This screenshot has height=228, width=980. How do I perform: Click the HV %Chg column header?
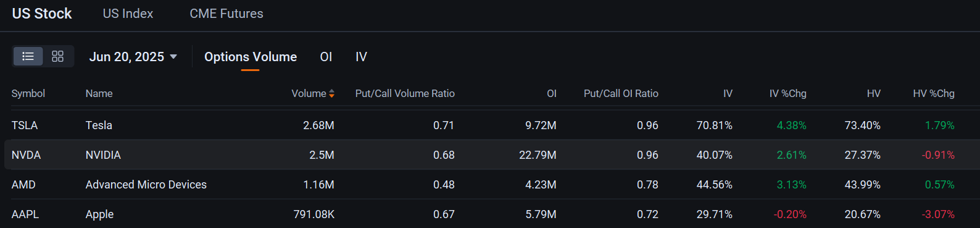click(x=934, y=93)
